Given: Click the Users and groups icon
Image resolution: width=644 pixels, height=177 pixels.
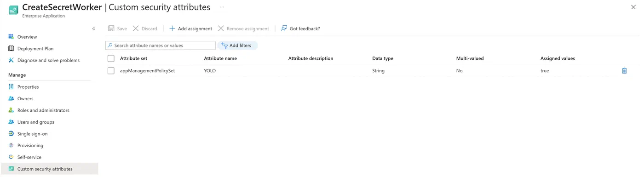Looking at the screenshot, I should tap(11, 122).
